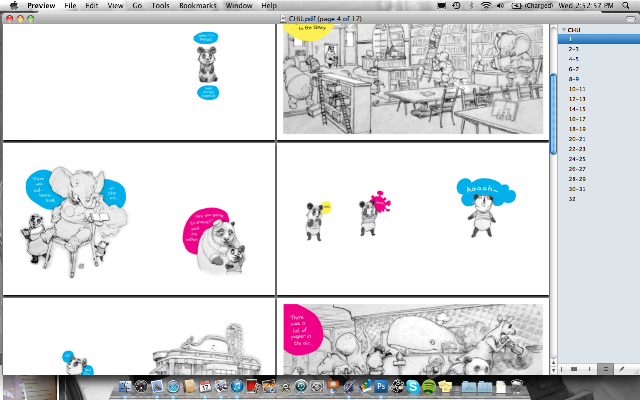Select the Table of Contents sidebar view
Image resolution: width=640 pixels, height=400 pixels.
coord(605,369)
